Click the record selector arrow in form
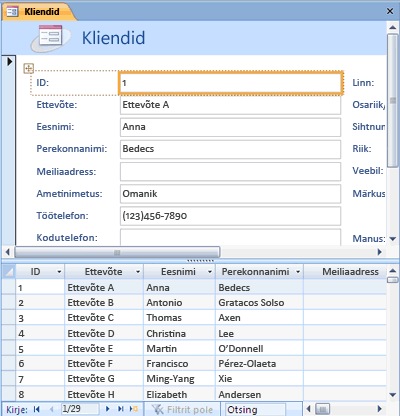This screenshot has height=416, width=400. tap(9, 61)
